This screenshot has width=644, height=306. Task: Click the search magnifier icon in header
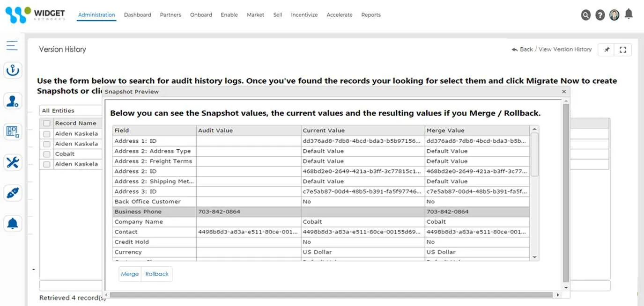[585, 15]
